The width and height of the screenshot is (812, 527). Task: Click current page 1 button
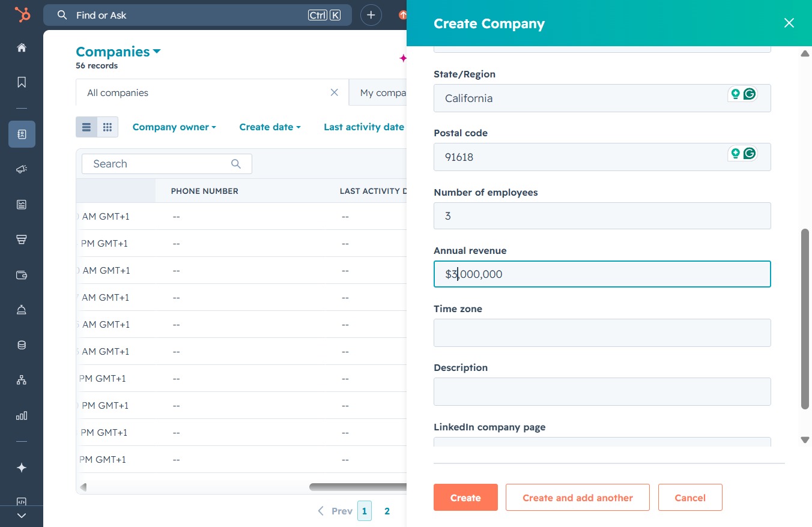pos(364,511)
